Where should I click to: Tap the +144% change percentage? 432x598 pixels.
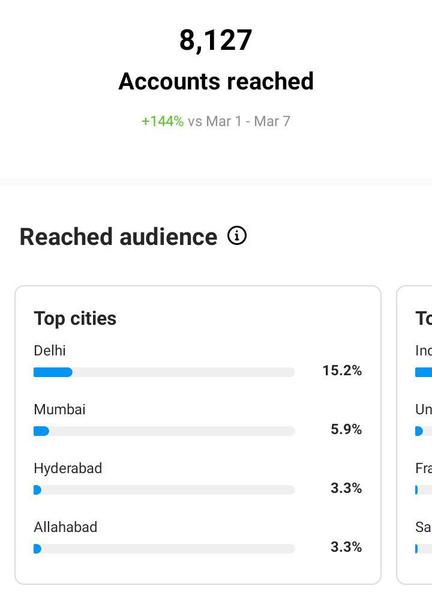[x=162, y=121]
